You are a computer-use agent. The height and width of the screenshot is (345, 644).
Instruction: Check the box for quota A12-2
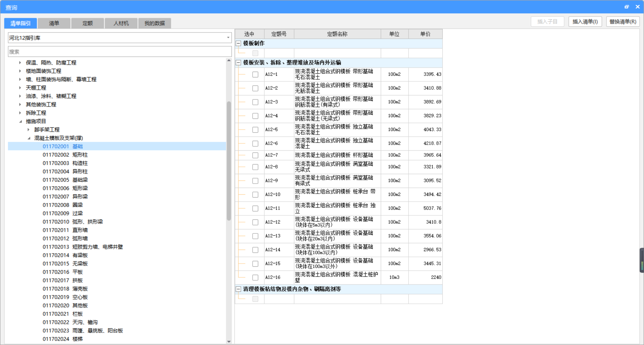point(255,88)
